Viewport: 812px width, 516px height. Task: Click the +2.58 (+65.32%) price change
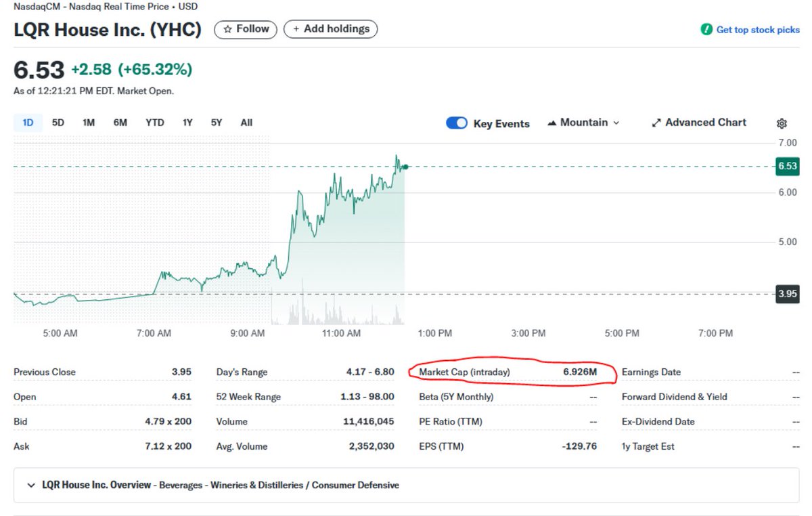132,69
